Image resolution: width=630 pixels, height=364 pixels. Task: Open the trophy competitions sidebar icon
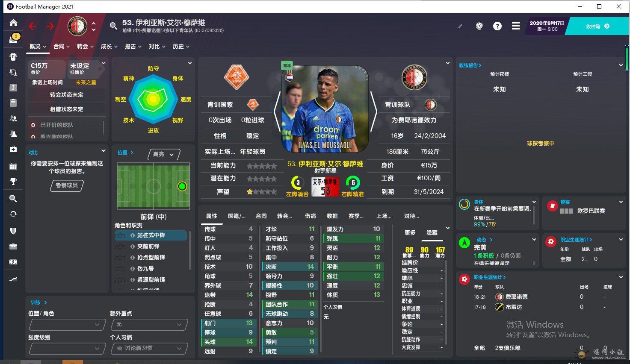[13, 182]
